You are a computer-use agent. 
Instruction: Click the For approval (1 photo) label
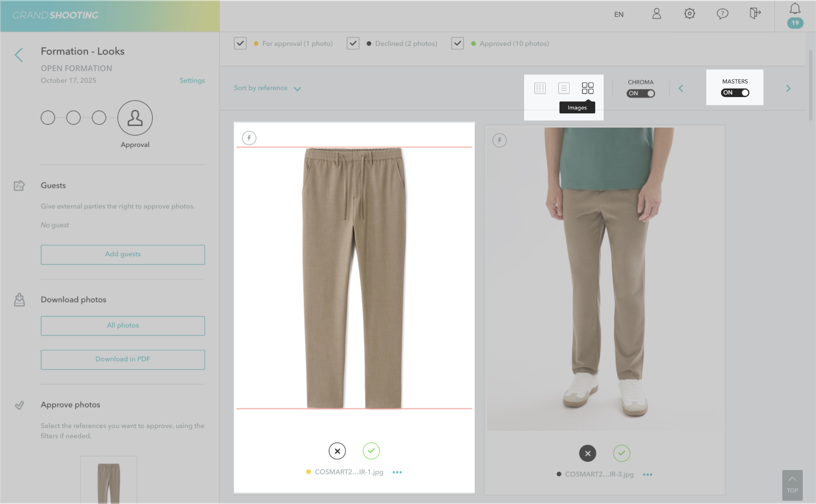[x=298, y=44]
